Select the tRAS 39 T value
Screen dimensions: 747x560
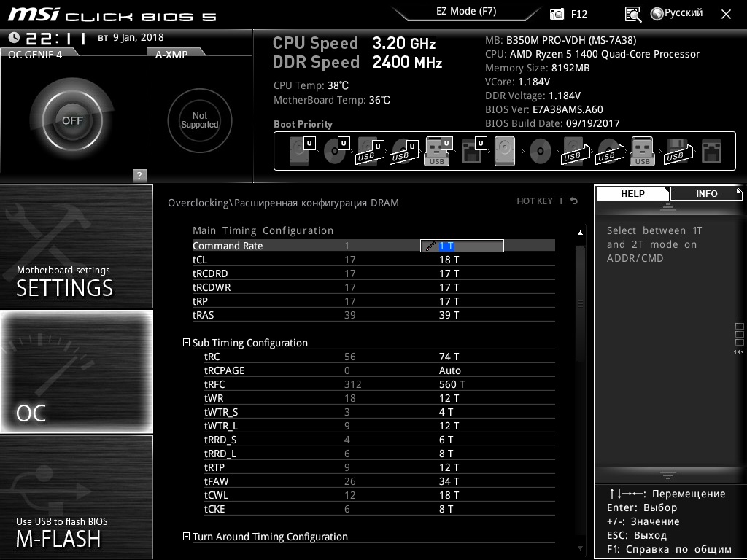449,315
